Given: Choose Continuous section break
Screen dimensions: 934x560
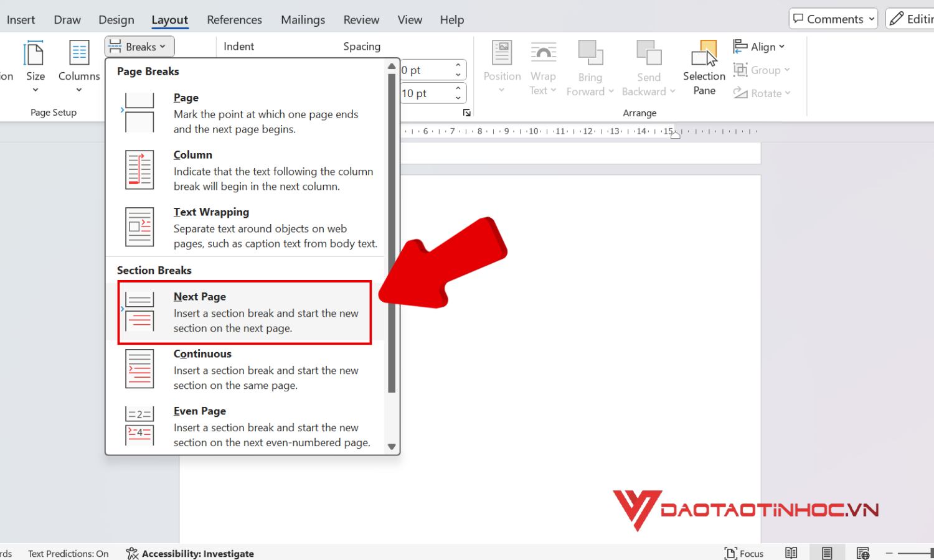Looking at the screenshot, I should pos(245,369).
